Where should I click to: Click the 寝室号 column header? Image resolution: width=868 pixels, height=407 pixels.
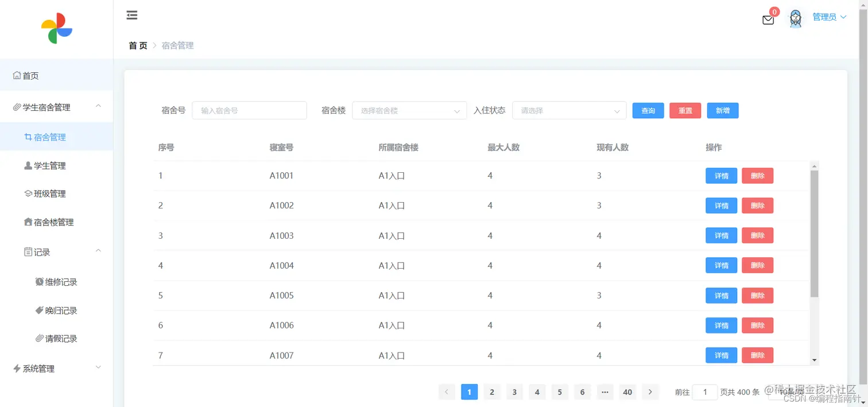pyautogui.click(x=281, y=148)
